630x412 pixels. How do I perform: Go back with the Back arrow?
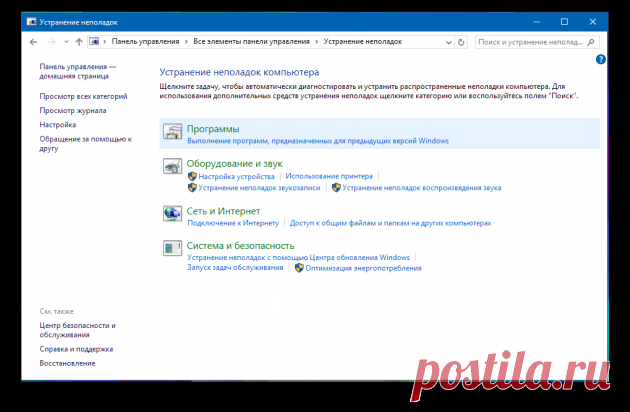coord(33,42)
